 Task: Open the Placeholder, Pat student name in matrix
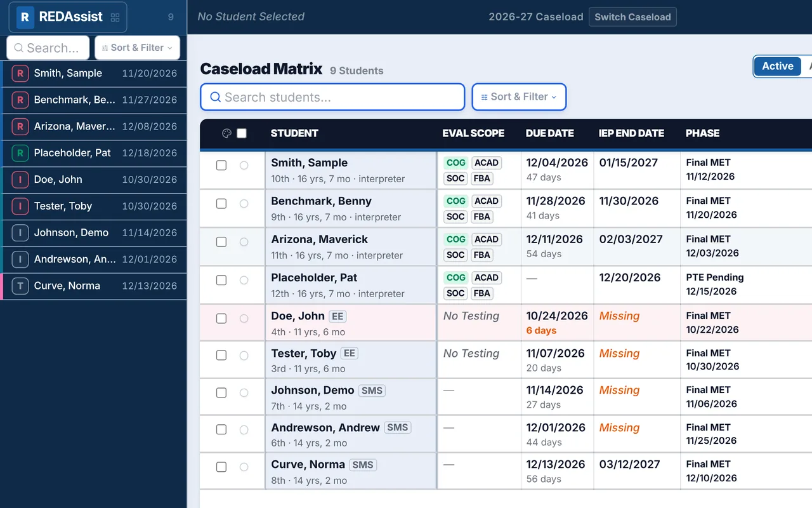(x=314, y=278)
